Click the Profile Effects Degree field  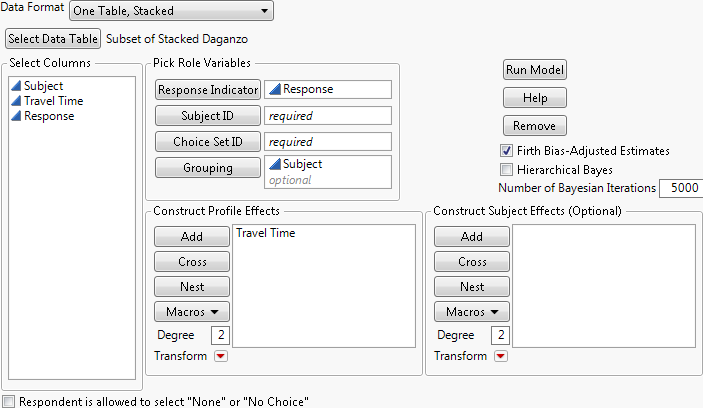[221, 335]
